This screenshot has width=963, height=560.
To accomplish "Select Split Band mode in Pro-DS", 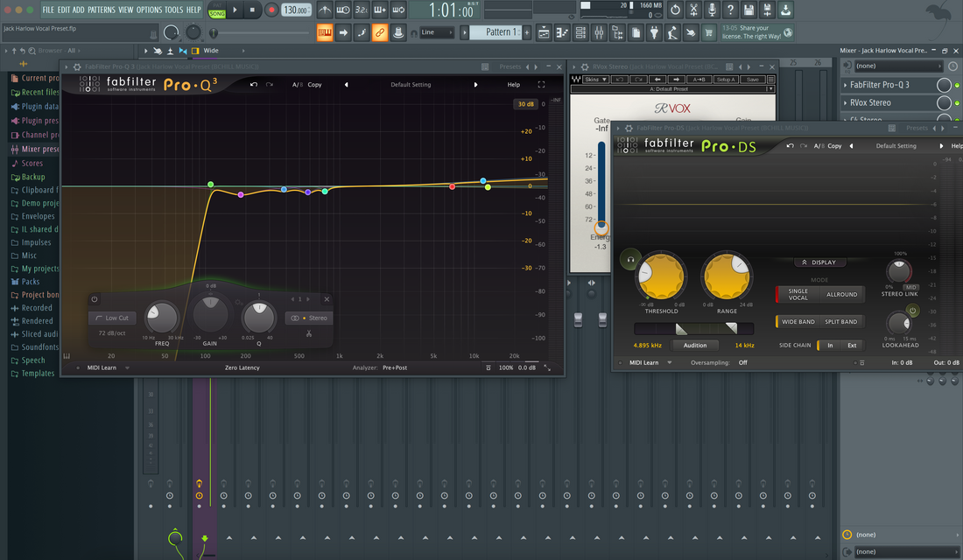I will tap(840, 322).
